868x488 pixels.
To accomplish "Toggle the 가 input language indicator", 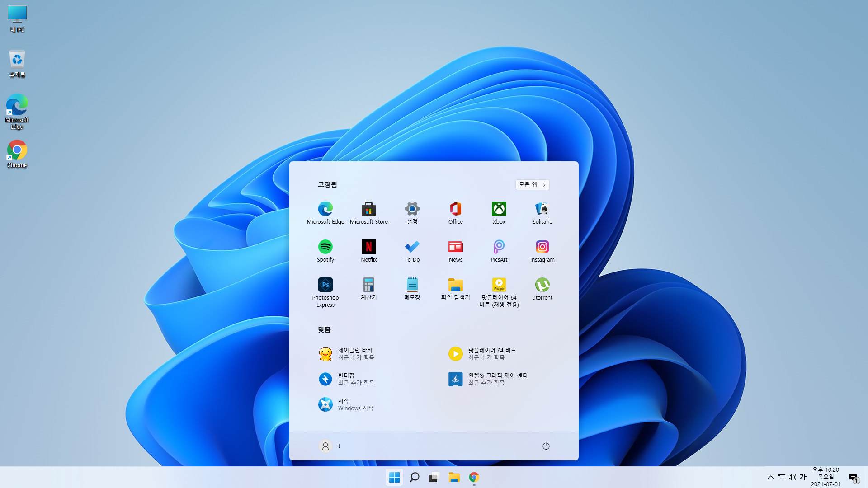I will (x=803, y=477).
